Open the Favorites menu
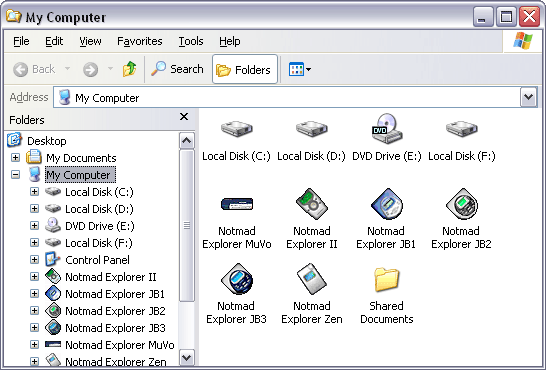Viewport: 546px width, 370px height. point(140,41)
